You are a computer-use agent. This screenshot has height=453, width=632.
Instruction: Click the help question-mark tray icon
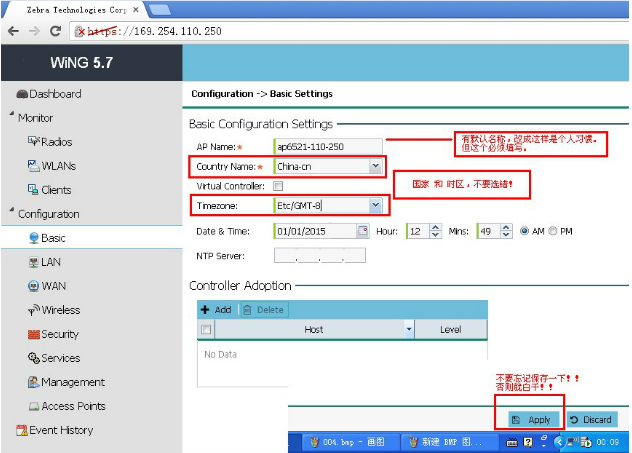click(528, 442)
